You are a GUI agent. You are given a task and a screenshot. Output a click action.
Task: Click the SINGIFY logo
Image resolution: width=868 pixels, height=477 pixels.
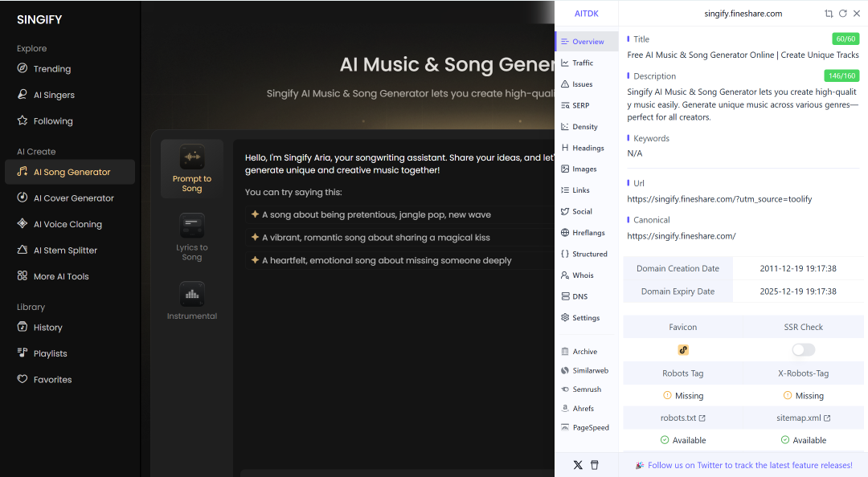(39, 20)
